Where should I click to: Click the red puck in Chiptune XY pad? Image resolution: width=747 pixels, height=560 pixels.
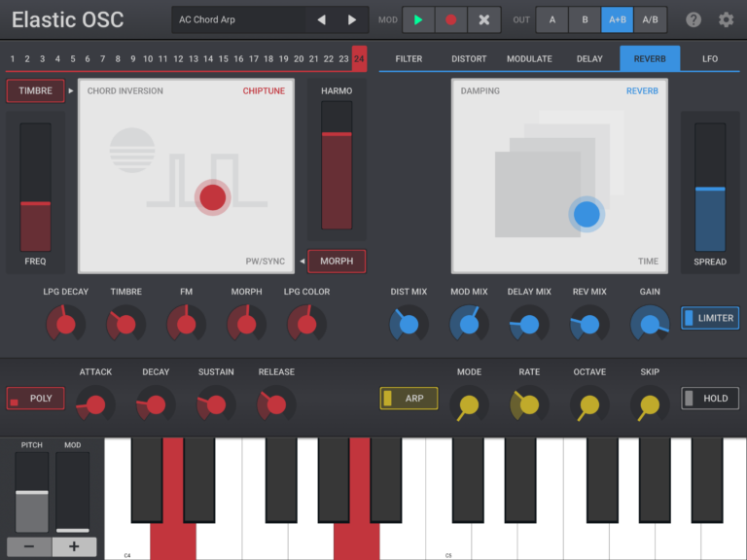coord(212,197)
